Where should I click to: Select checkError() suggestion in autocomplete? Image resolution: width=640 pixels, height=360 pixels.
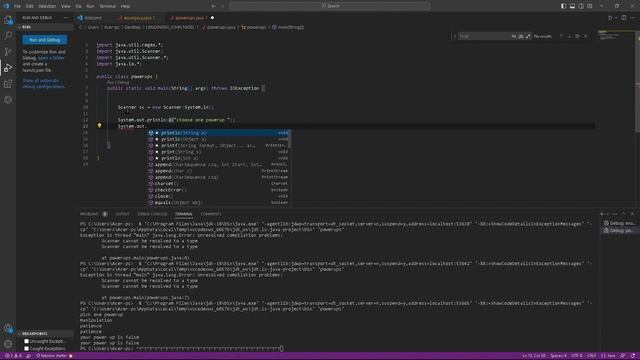tap(218, 190)
